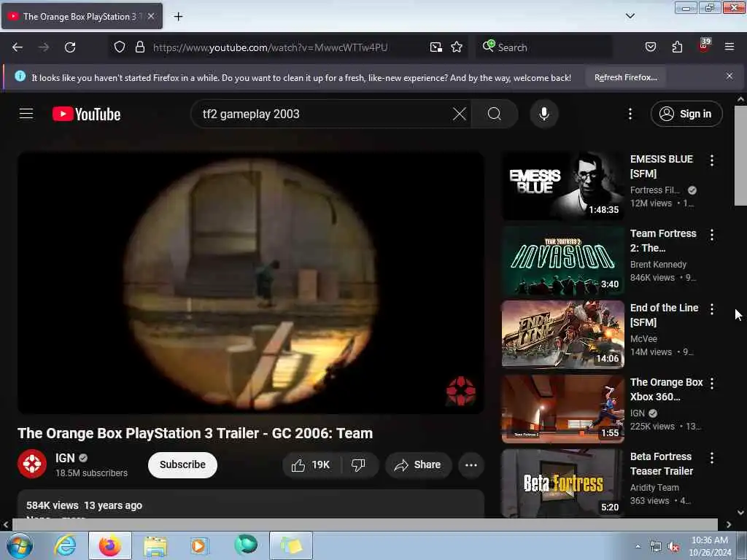Image resolution: width=747 pixels, height=560 pixels.
Task: Open the End of the Line [SFM] title
Action: [664, 315]
